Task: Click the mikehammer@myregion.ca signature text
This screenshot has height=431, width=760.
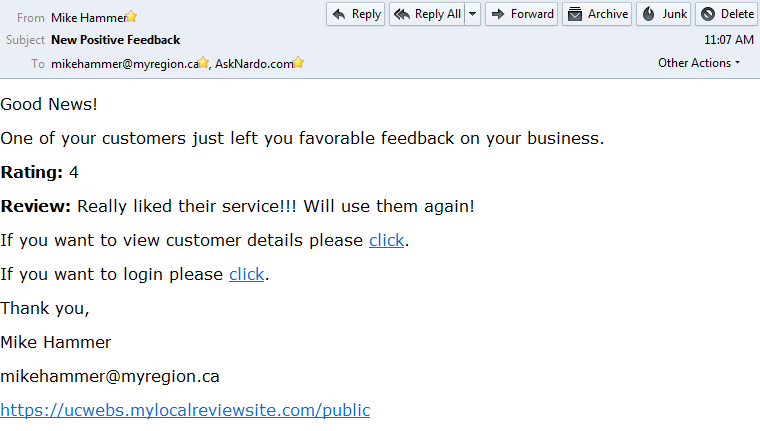Action: tap(110, 376)
